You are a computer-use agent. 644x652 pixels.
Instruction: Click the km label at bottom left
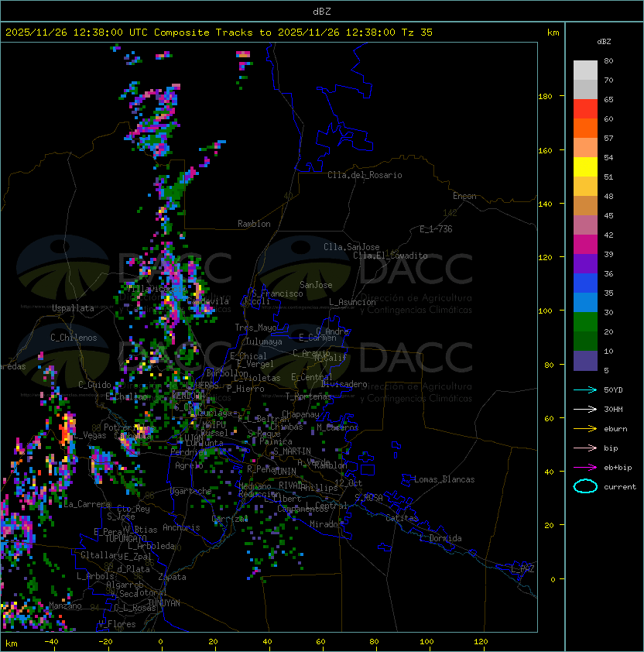[x=12, y=643]
